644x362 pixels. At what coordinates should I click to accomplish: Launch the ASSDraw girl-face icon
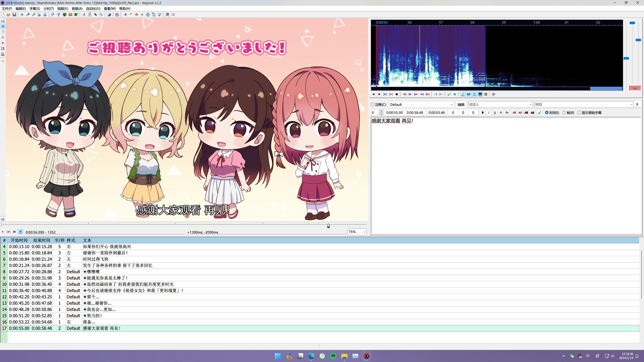117,15
